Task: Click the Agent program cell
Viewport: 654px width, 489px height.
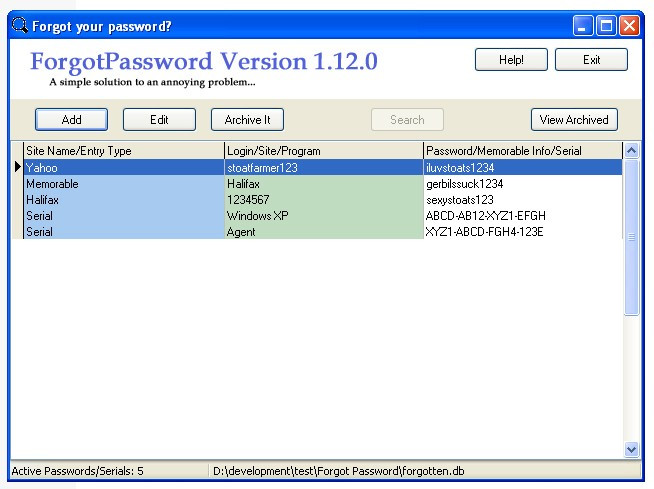Action: (324, 232)
